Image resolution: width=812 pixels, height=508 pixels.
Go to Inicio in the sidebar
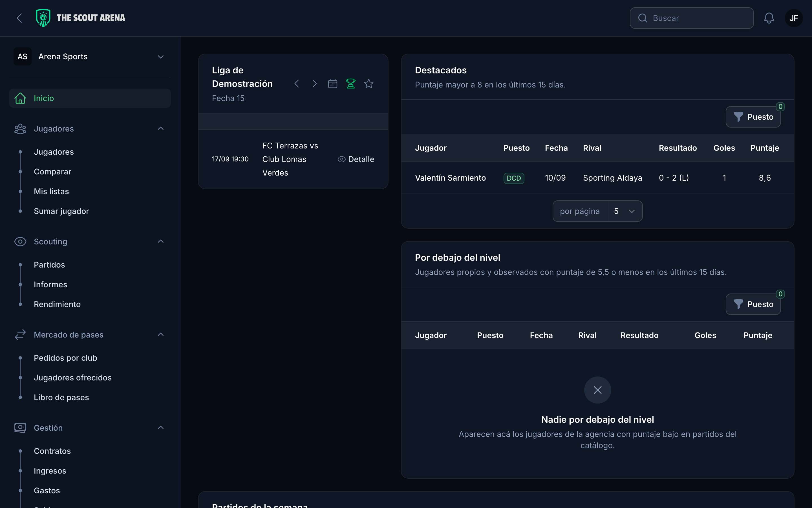90,98
